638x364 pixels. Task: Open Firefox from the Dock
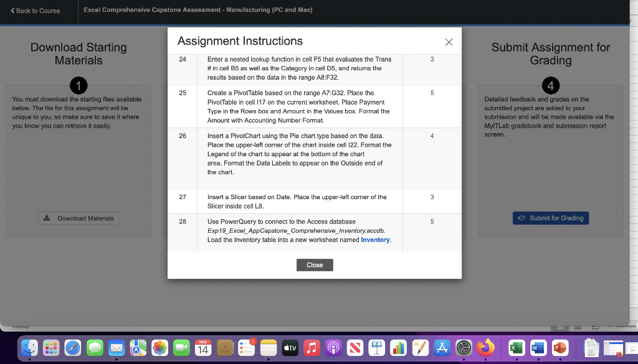pyautogui.click(x=486, y=348)
